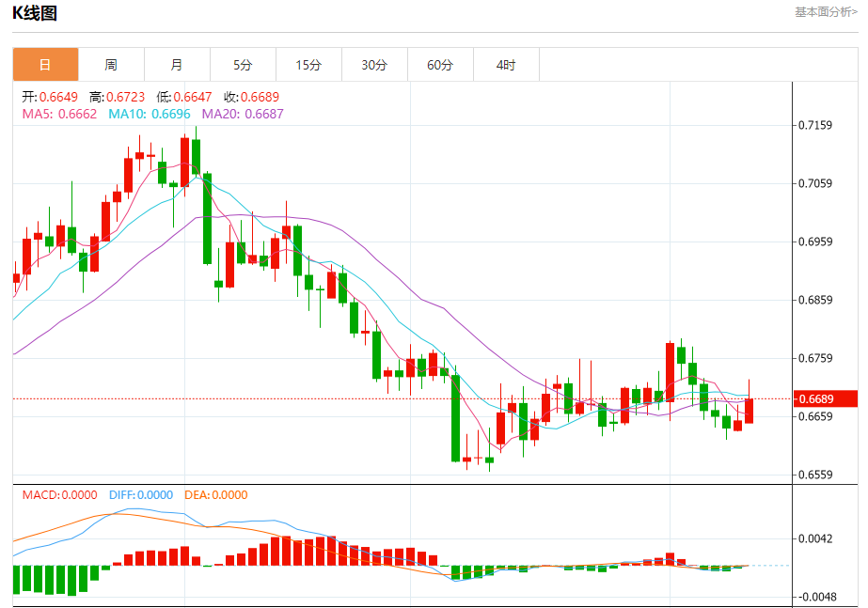Viewport: 868px width, 608px height.
Task: Click the 低:0.6647 low value
Action: (183, 97)
